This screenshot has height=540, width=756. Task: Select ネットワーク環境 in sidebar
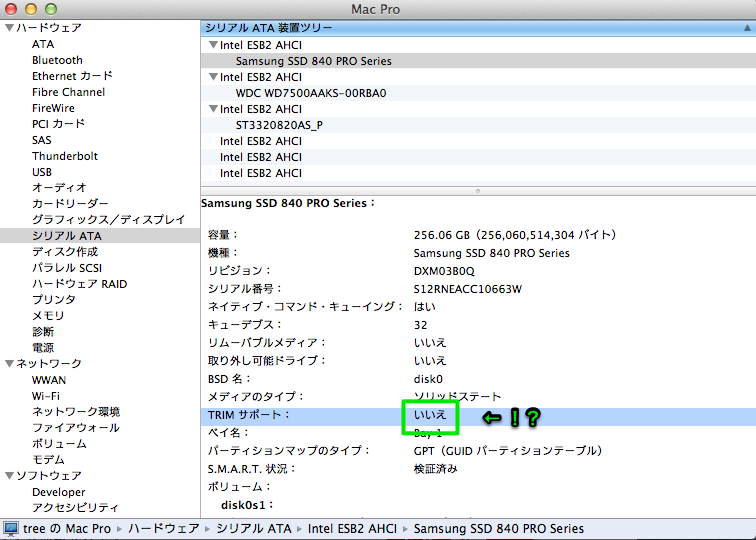(x=76, y=412)
